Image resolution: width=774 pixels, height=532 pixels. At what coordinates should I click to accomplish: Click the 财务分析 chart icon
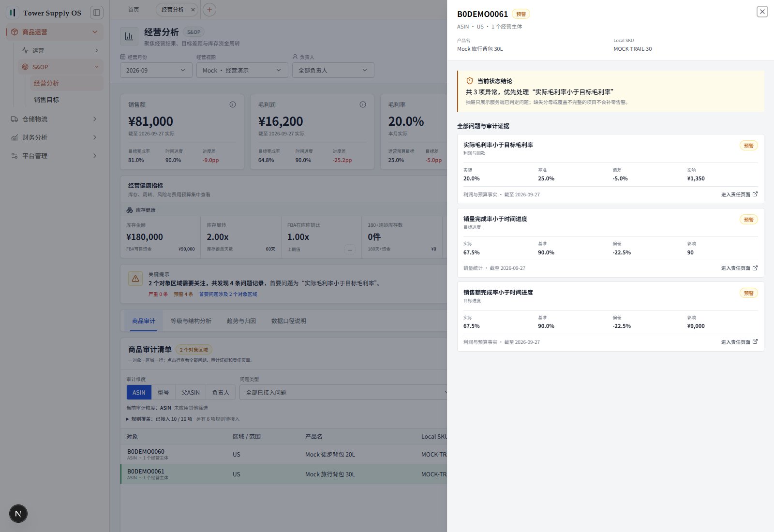(x=15, y=137)
